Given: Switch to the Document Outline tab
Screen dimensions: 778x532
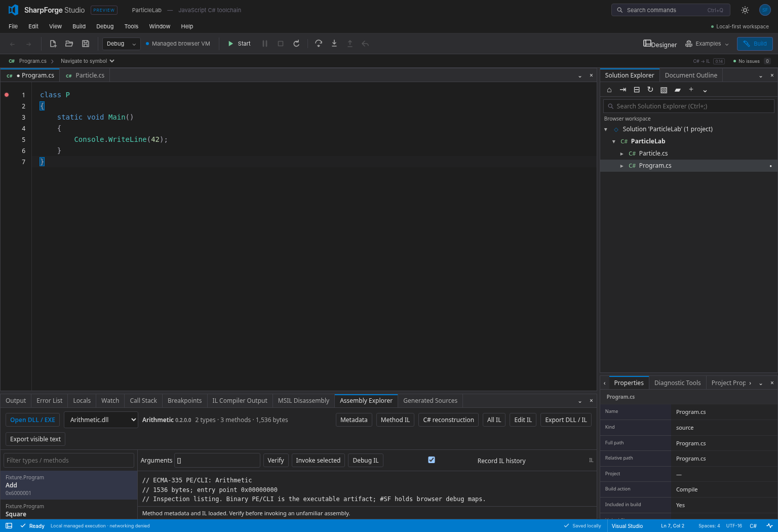Looking at the screenshot, I should [691, 75].
